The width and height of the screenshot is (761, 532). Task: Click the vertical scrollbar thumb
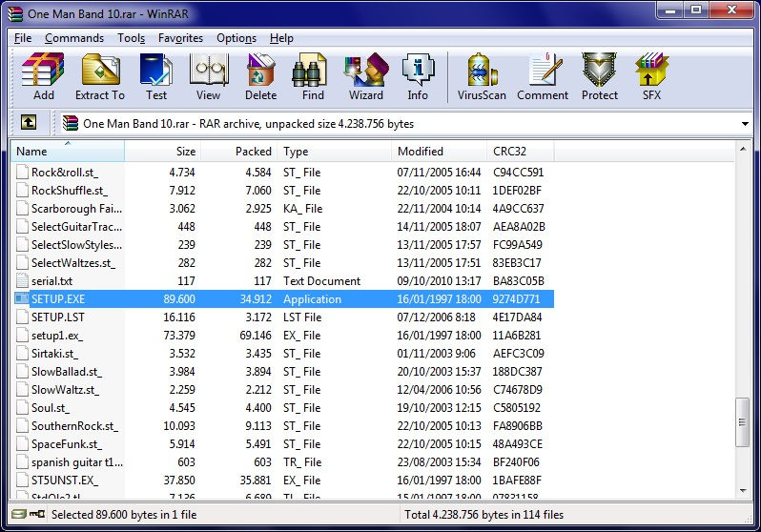[743, 421]
